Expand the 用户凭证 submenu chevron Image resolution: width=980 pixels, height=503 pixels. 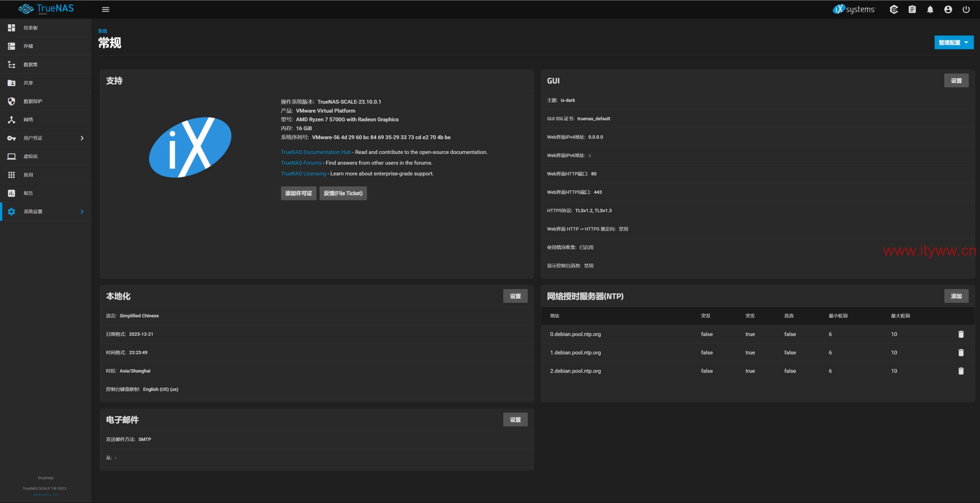(x=82, y=138)
